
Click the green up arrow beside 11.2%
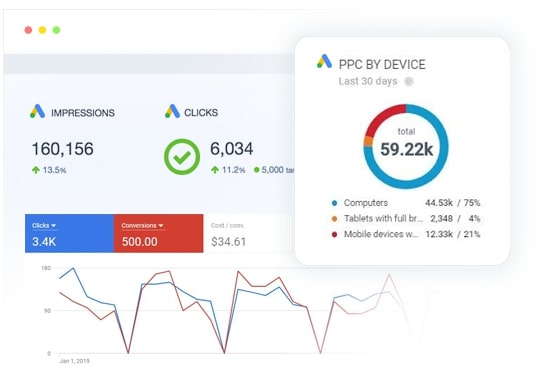215,170
